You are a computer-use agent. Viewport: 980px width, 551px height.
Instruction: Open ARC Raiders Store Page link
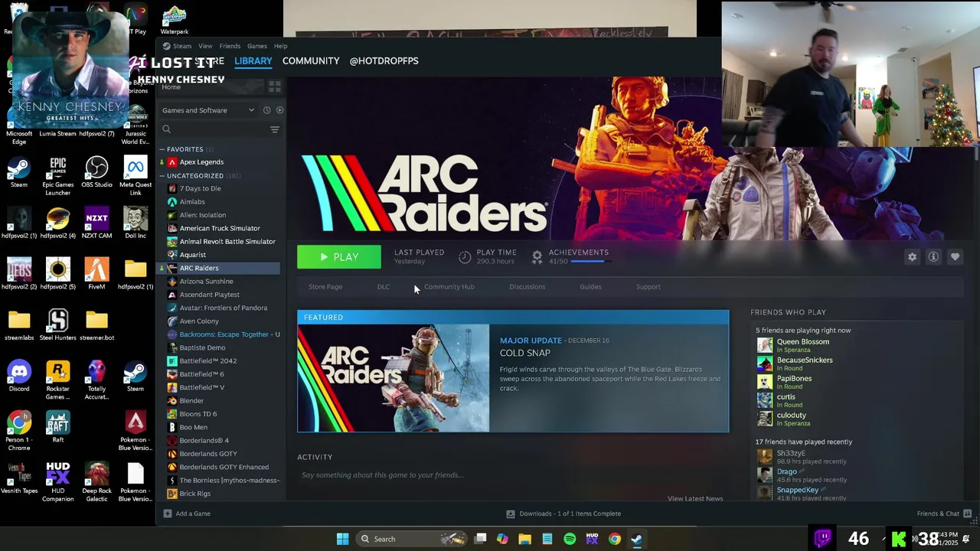click(325, 287)
